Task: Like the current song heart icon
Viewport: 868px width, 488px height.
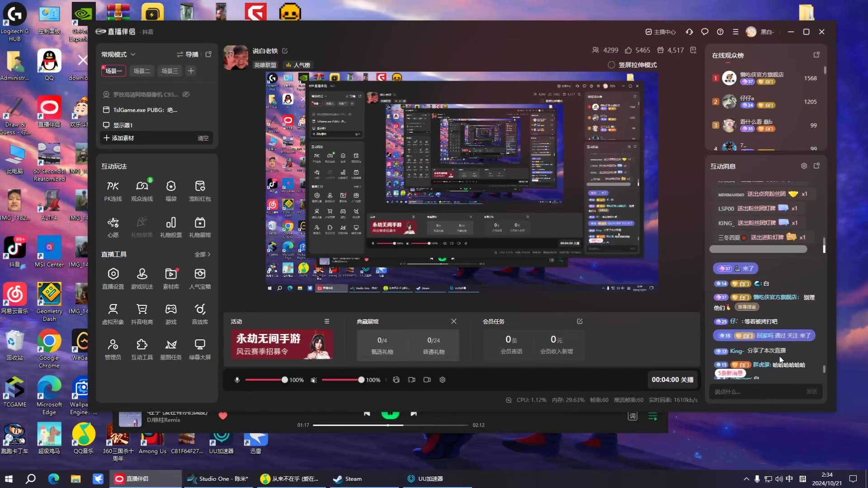Action: pos(223,416)
